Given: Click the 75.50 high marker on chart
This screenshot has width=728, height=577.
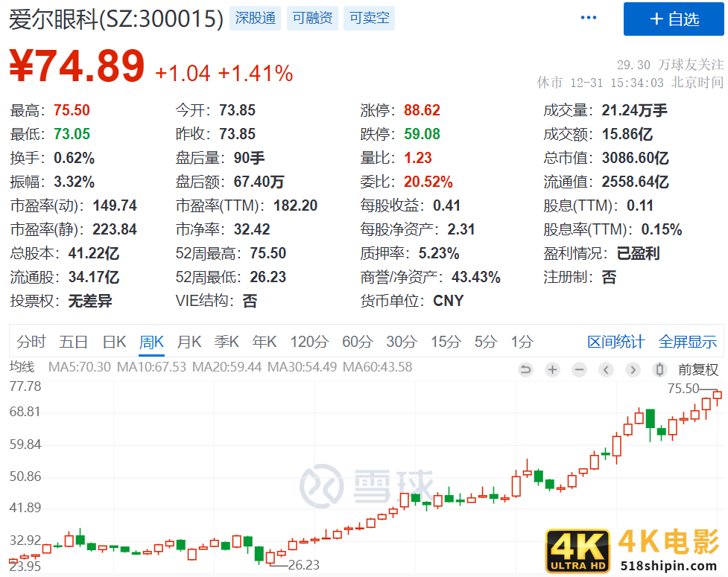Looking at the screenshot, I should click(683, 389).
